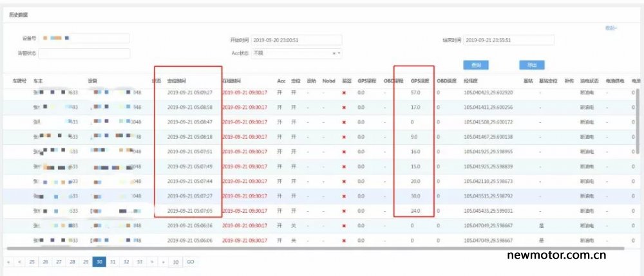Click the 在线时间 column header

(x=232, y=81)
